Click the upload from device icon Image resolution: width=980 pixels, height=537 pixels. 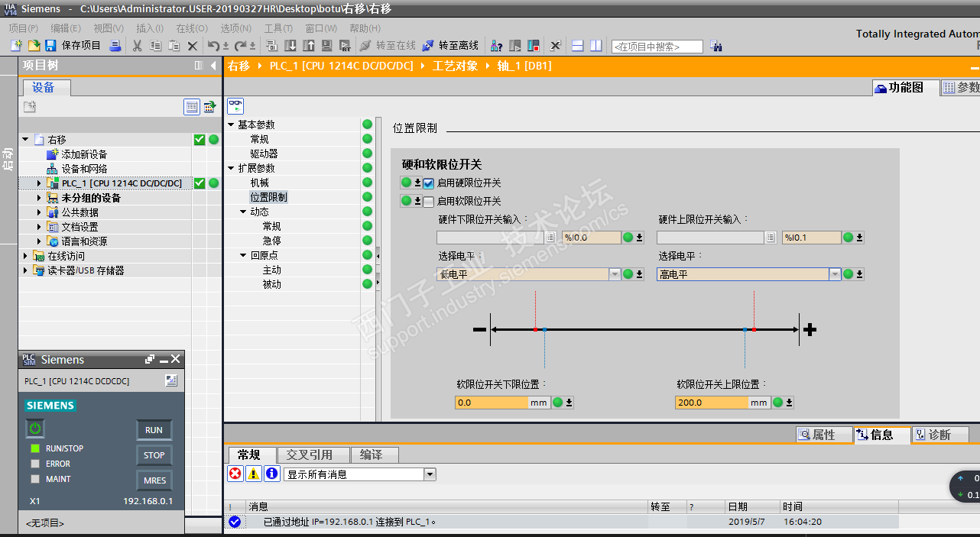pyautogui.click(x=308, y=46)
